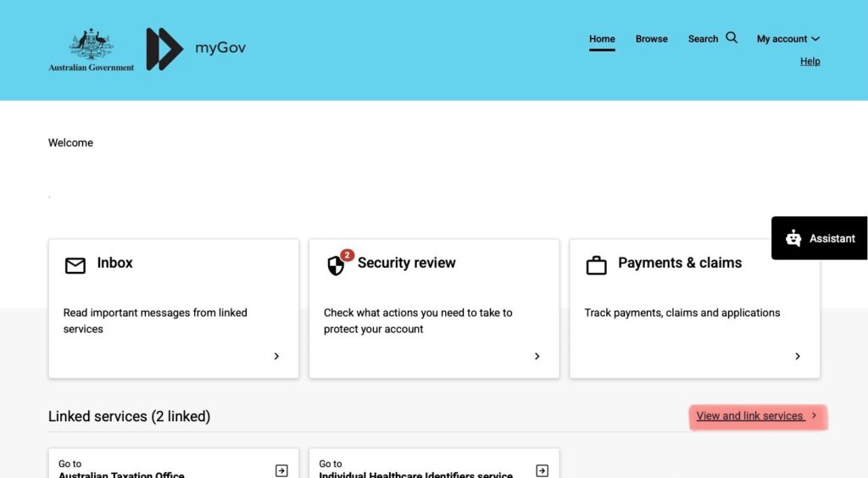Viewport: 868px width, 478px height.
Task: Go to Individual Healthcare Identifiers service
Action: click(434, 464)
